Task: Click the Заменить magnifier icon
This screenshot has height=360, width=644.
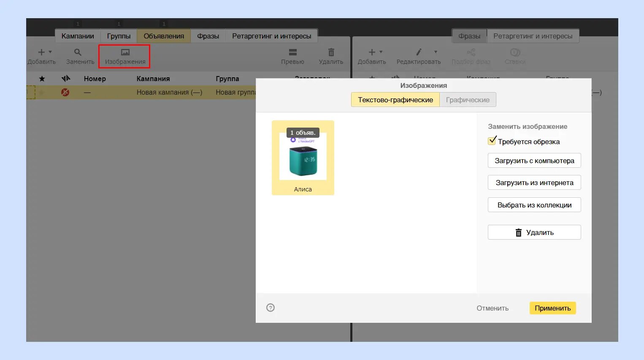Action: click(x=78, y=52)
